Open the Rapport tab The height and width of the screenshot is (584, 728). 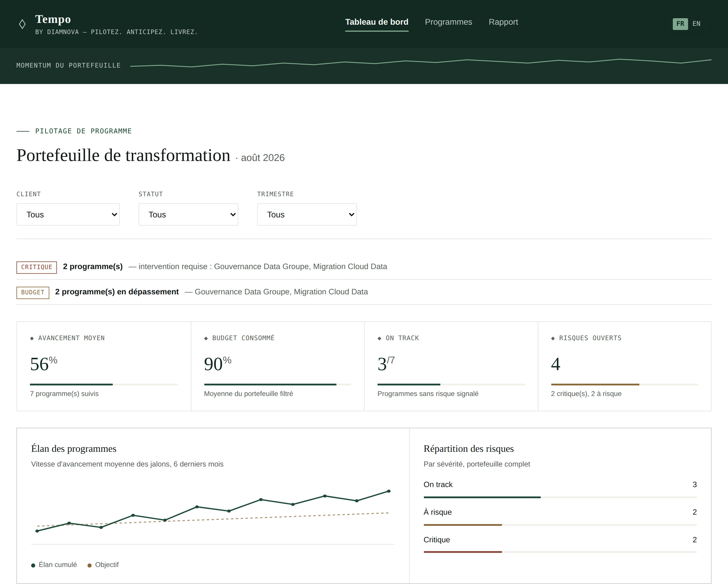pyautogui.click(x=503, y=22)
